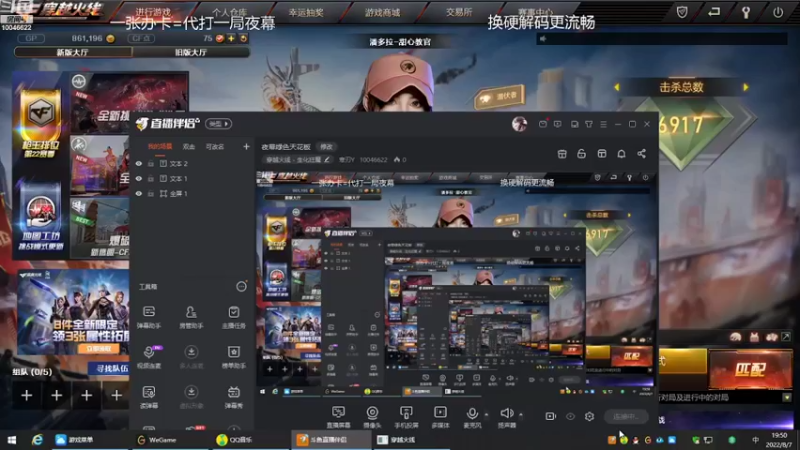Image resolution: width=800 pixels, height=450 pixels.
Task: Add a 多媒体 multimedia source
Action: tap(440, 417)
